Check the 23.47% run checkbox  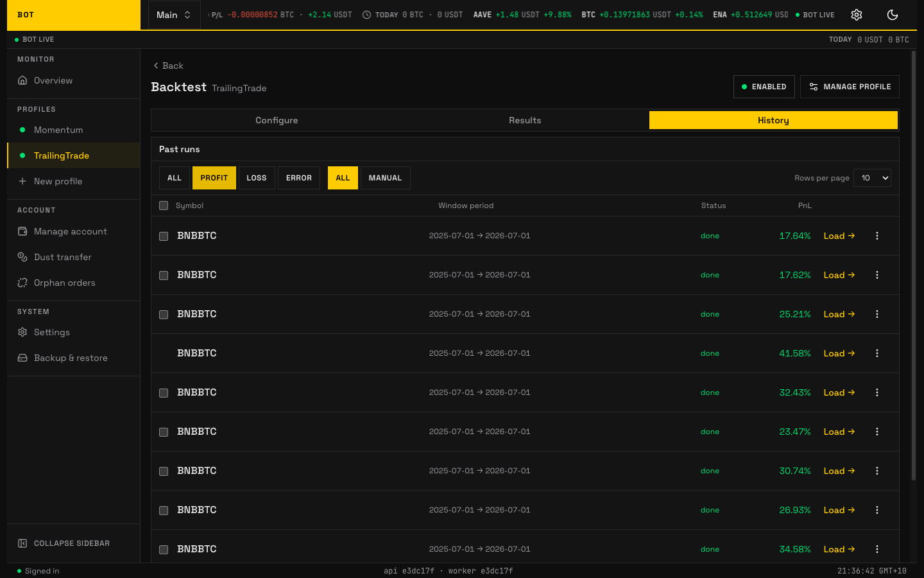(164, 432)
